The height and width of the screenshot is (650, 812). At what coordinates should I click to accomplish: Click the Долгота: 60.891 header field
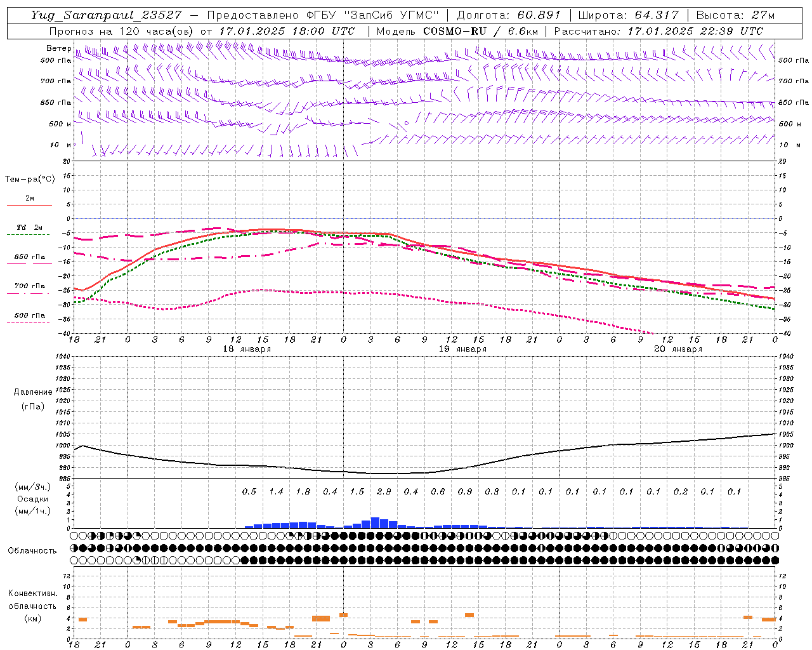coord(509,15)
